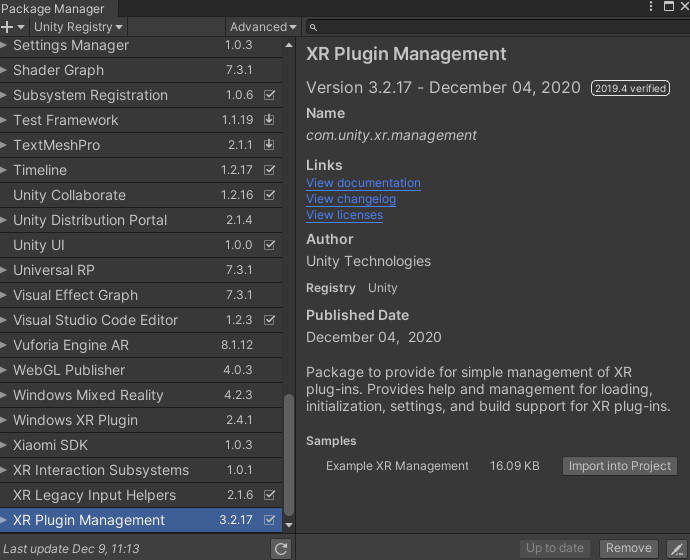Expand Settings Manager package versions

point(4,45)
